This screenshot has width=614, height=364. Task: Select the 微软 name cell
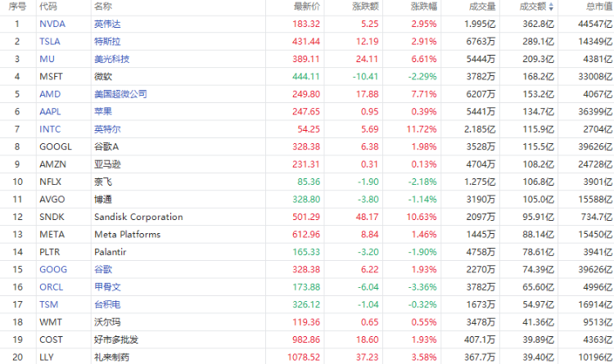pyautogui.click(x=103, y=76)
